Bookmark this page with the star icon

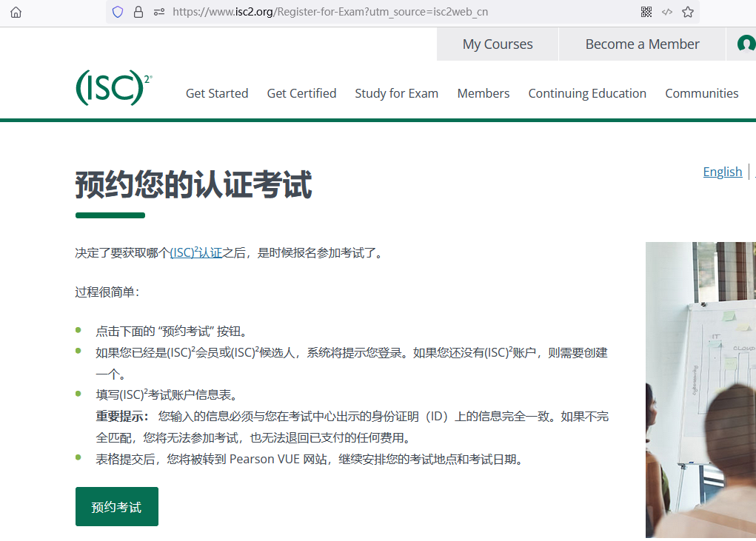pos(688,12)
